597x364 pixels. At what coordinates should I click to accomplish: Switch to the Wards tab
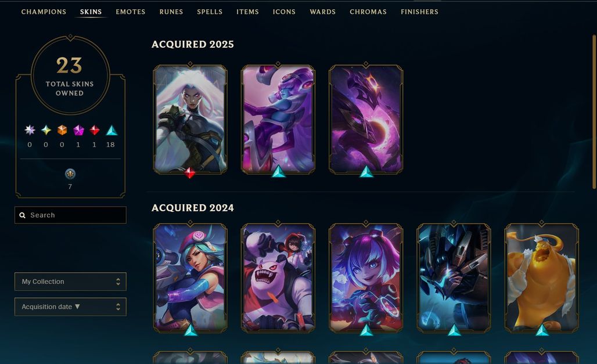coord(323,12)
